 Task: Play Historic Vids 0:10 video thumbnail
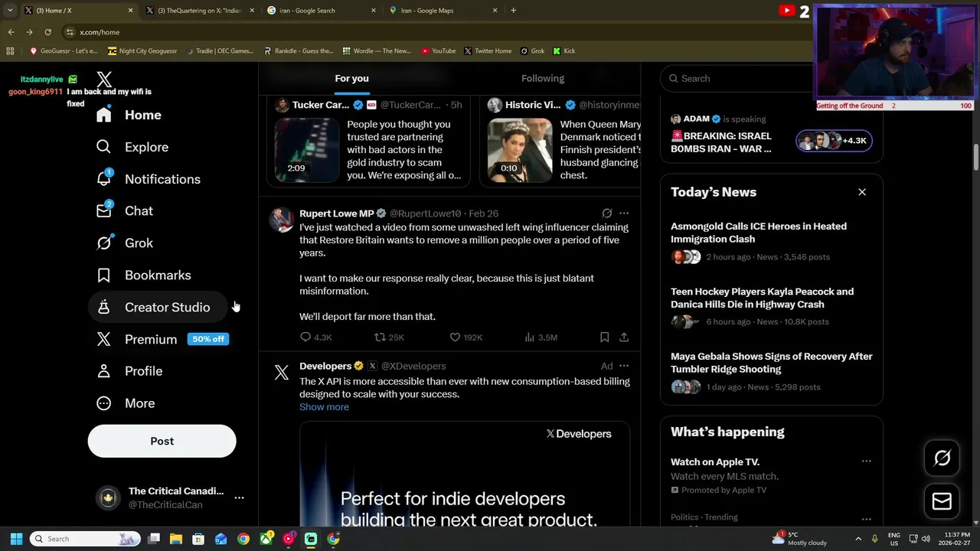pos(520,150)
